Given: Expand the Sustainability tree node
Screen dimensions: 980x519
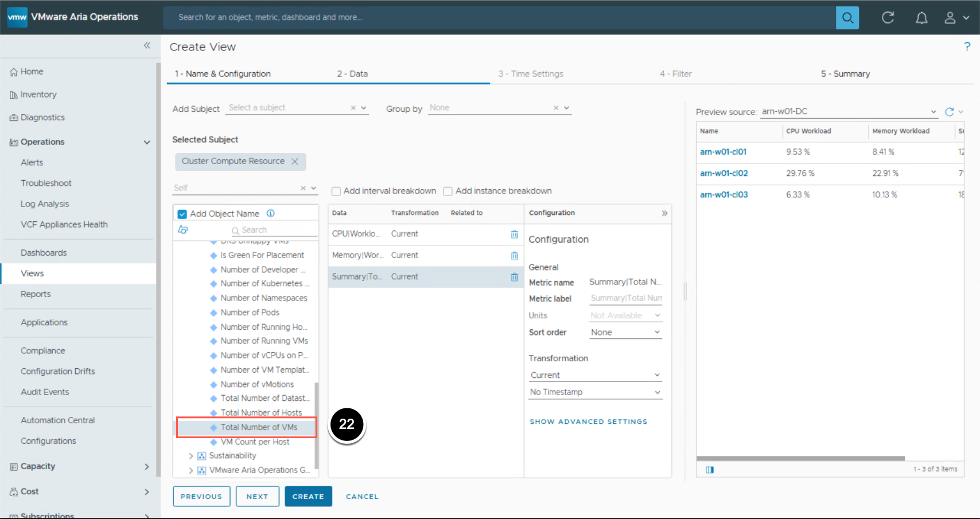Looking at the screenshot, I should (x=191, y=456).
